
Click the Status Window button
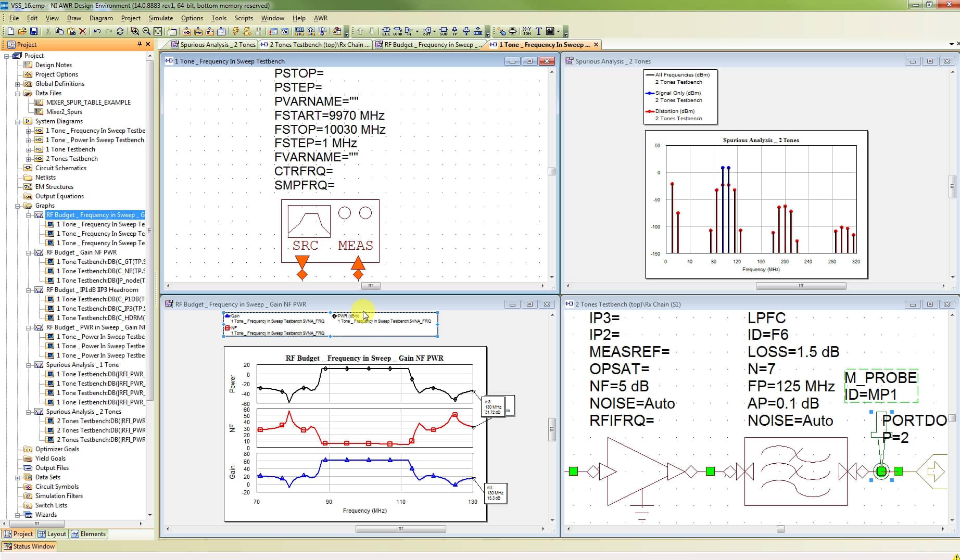[30, 546]
